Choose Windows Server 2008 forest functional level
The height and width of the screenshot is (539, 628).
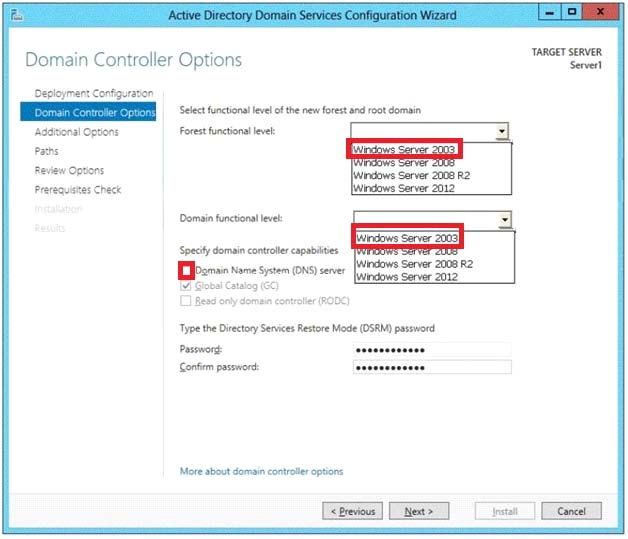pyautogui.click(x=404, y=163)
